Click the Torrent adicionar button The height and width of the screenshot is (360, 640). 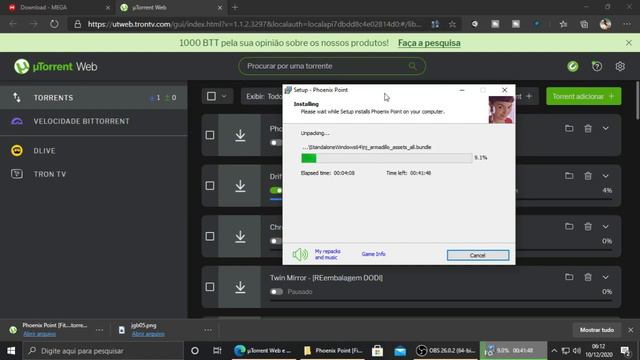584,96
